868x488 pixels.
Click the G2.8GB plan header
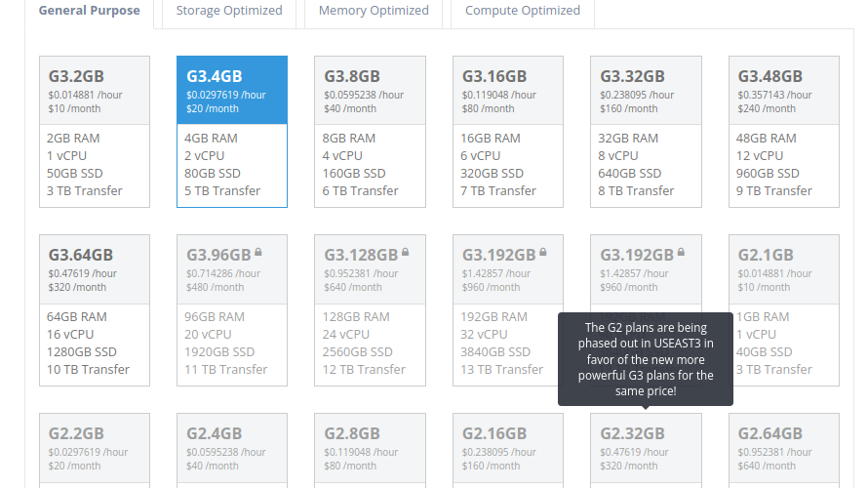[x=370, y=448]
